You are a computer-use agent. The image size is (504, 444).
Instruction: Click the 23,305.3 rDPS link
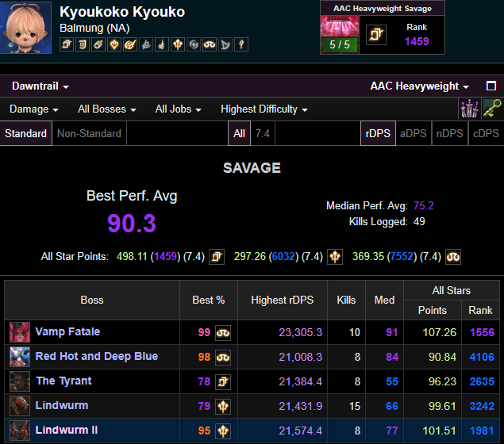tap(300, 332)
